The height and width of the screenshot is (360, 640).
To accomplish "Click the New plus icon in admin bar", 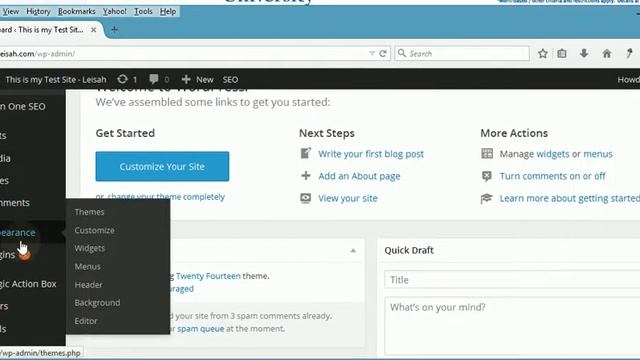I will point(186,80).
